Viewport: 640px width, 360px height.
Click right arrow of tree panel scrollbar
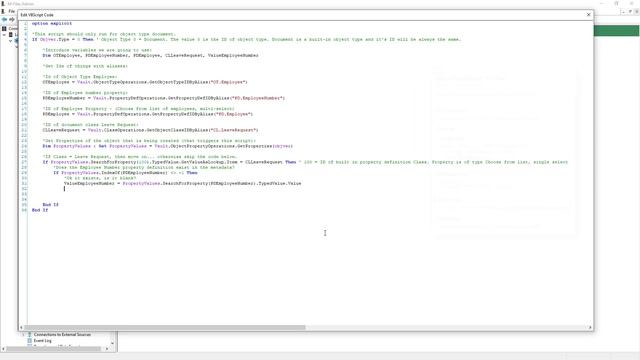(107, 349)
